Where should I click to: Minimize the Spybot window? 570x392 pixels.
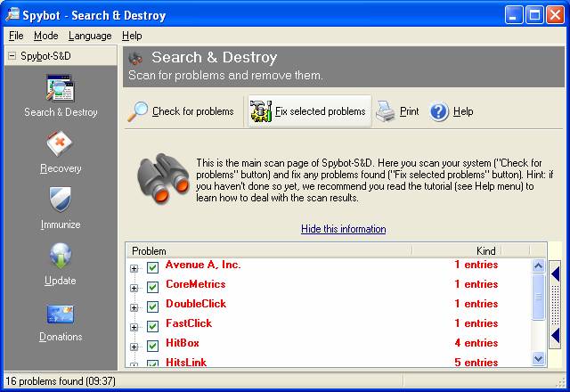[514, 15]
